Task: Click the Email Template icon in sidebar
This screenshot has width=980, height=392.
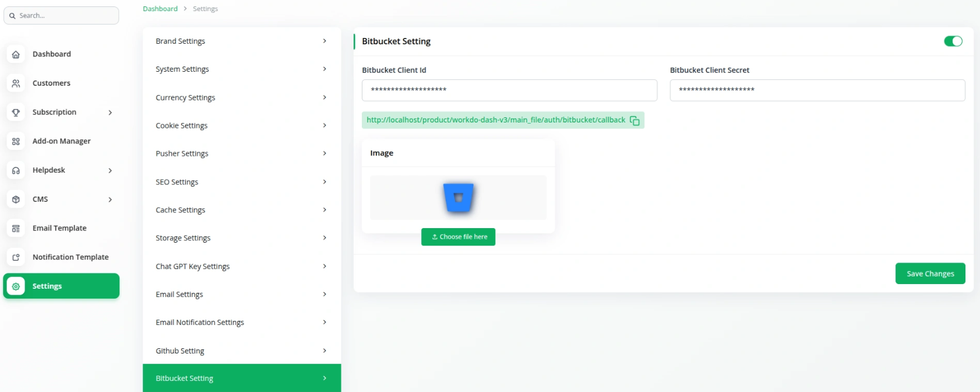Action: pos(16,228)
